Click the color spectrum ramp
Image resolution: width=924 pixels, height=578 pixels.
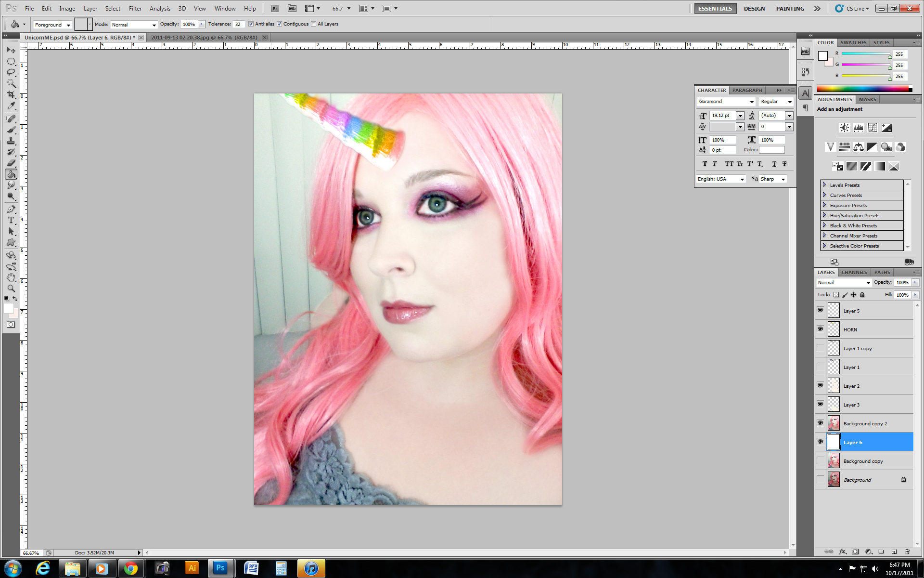[x=864, y=89]
